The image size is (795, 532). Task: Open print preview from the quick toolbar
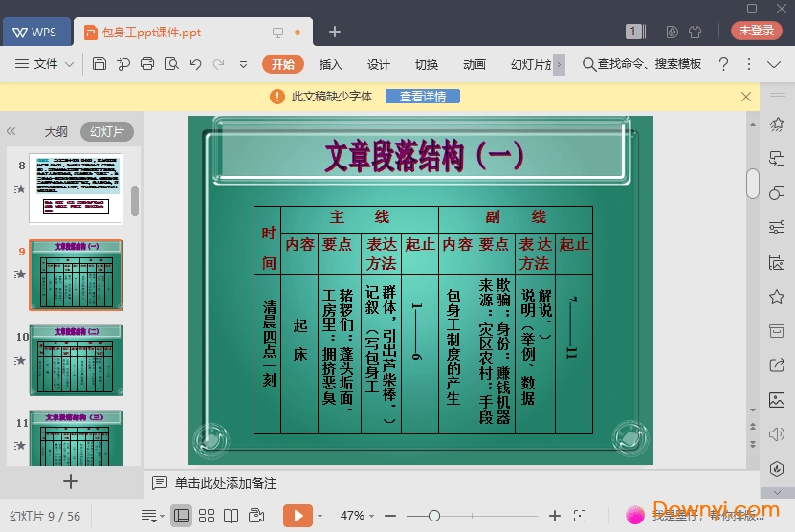tap(171, 64)
